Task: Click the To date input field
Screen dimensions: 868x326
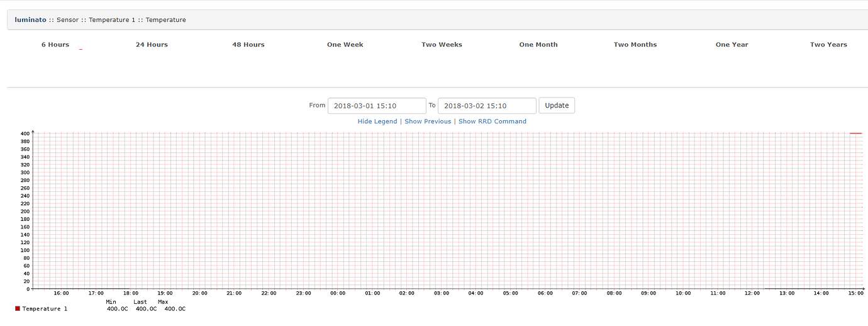Action: coord(486,106)
